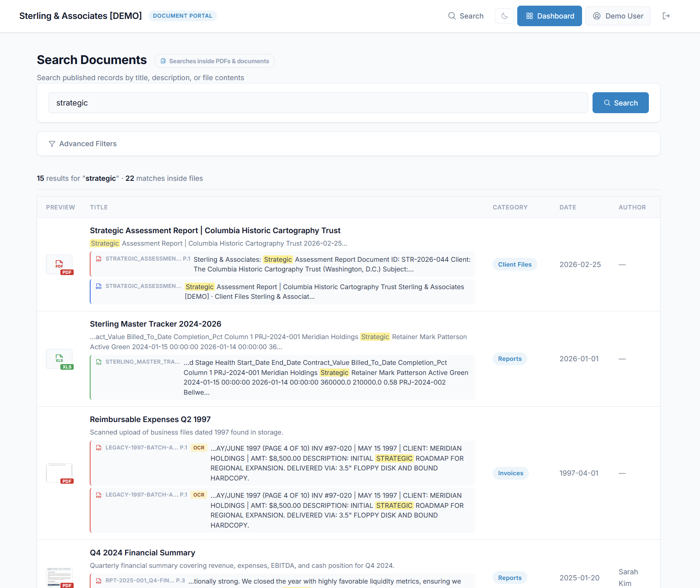
Task: Select the Invoices category tag
Action: tap(510, 473)
